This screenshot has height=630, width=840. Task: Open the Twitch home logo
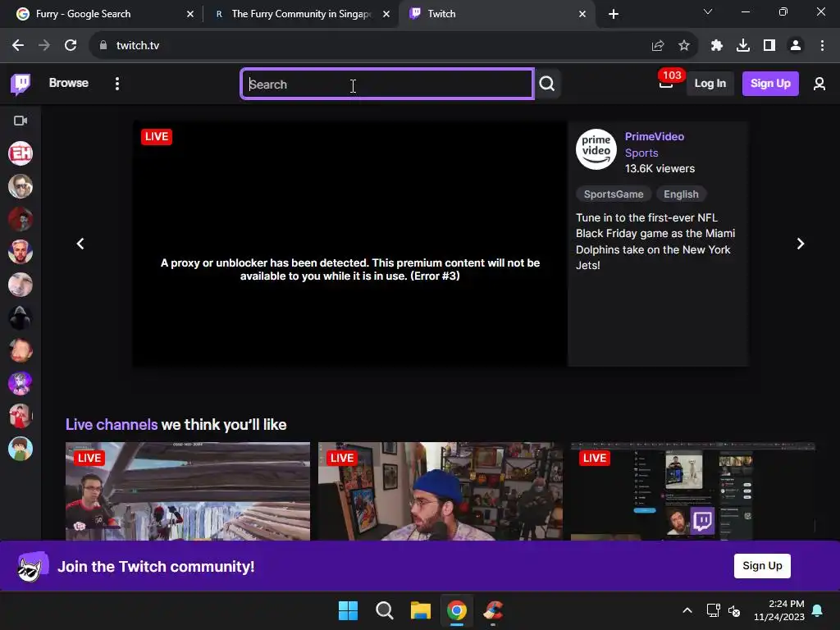[x=21, y=84]
